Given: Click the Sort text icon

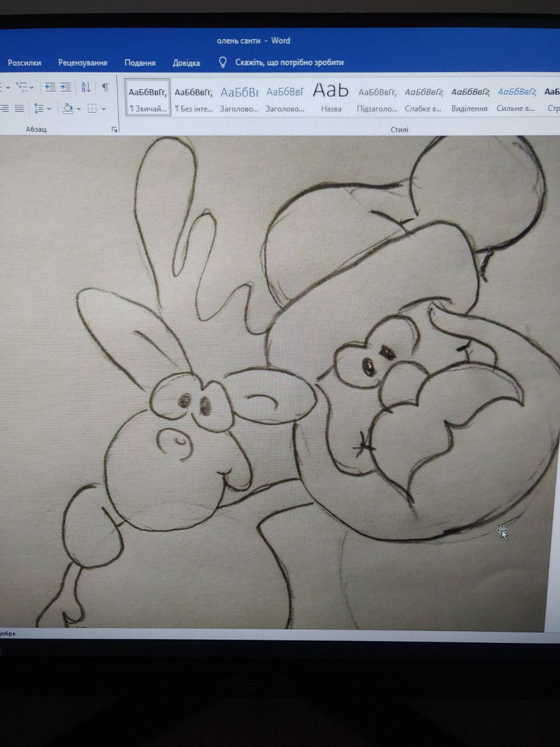Looking at the screenshot, I should click(86, 87).
